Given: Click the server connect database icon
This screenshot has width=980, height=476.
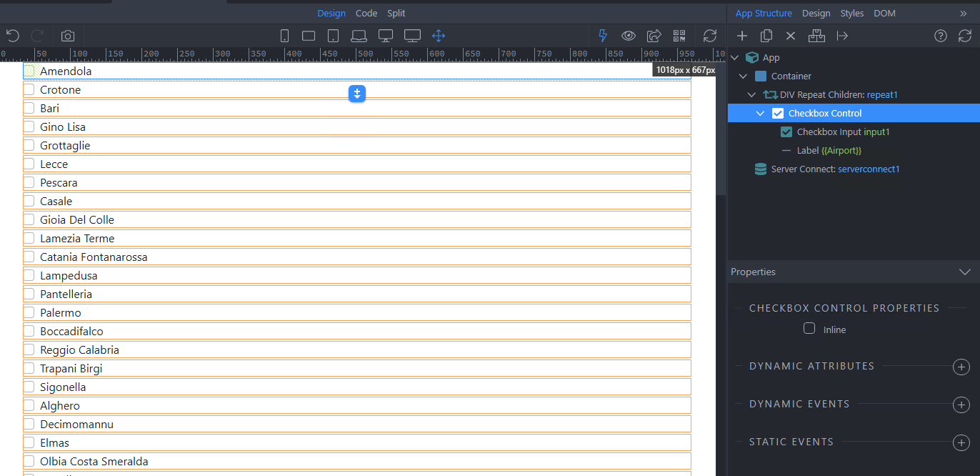Looking at the screenshot, I should point(761,169).
